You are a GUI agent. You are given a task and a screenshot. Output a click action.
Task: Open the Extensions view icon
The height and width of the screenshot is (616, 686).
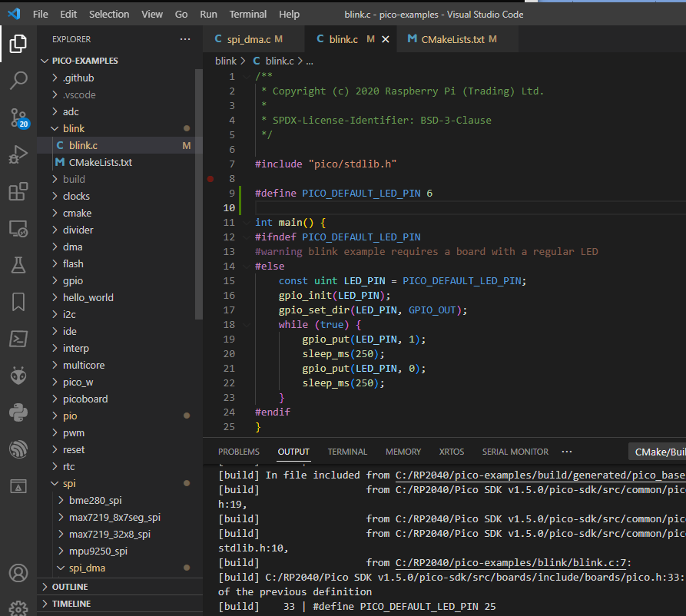pos(18,191)
